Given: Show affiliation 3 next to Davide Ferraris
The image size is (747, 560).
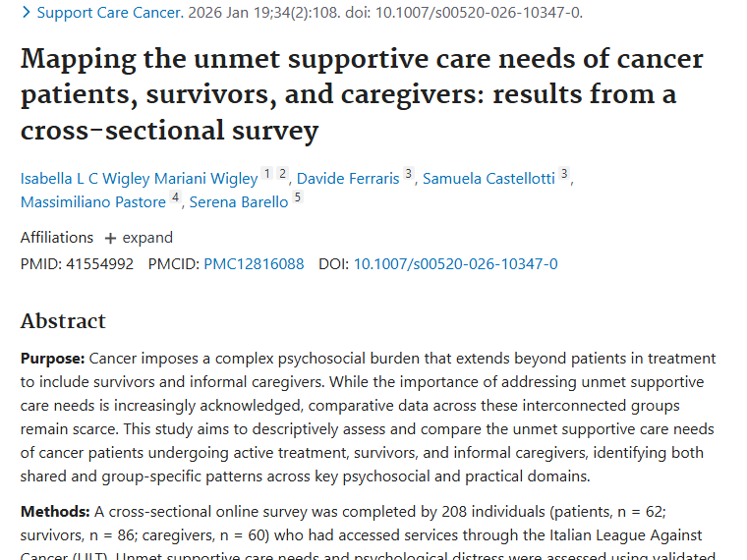Looking at the screenshot, I should (x=408, y=175).
